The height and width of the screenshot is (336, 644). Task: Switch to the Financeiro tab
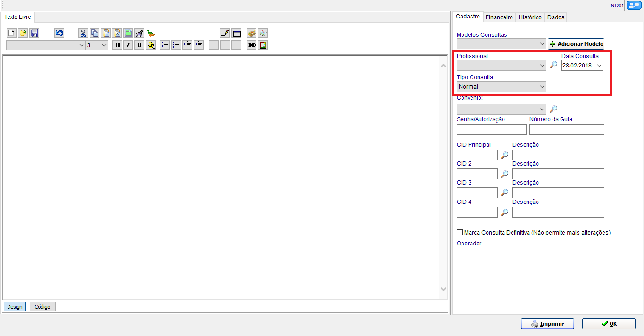tap(499, 17)
